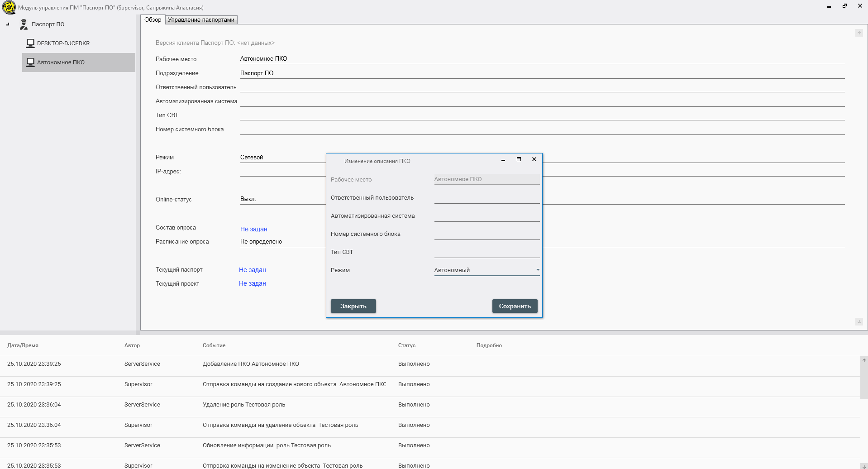Click the Тип СВТ field in the dialog
The width and height of the screenshot is (868, 469).
click(x=487, y=252)
